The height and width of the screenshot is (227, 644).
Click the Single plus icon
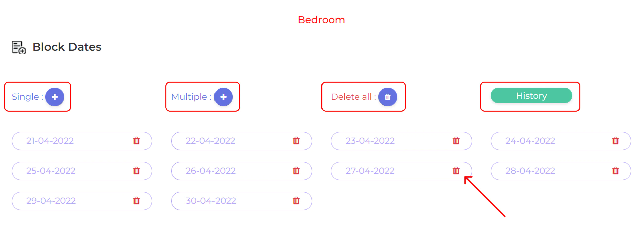[54, 97]
